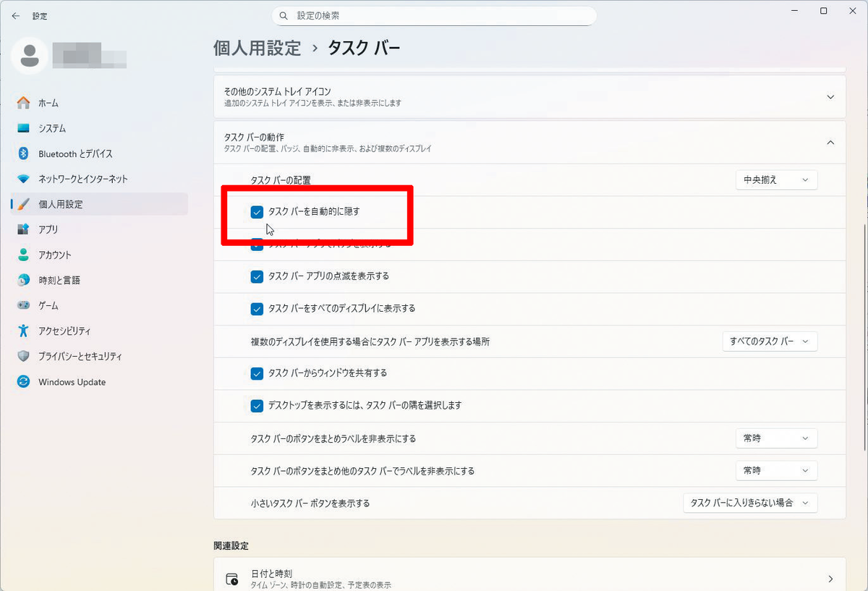The width and height of the screenshot is (868, 591).
Task: Click the clock icon beside 日付と時刻
Action: (232, 579)
